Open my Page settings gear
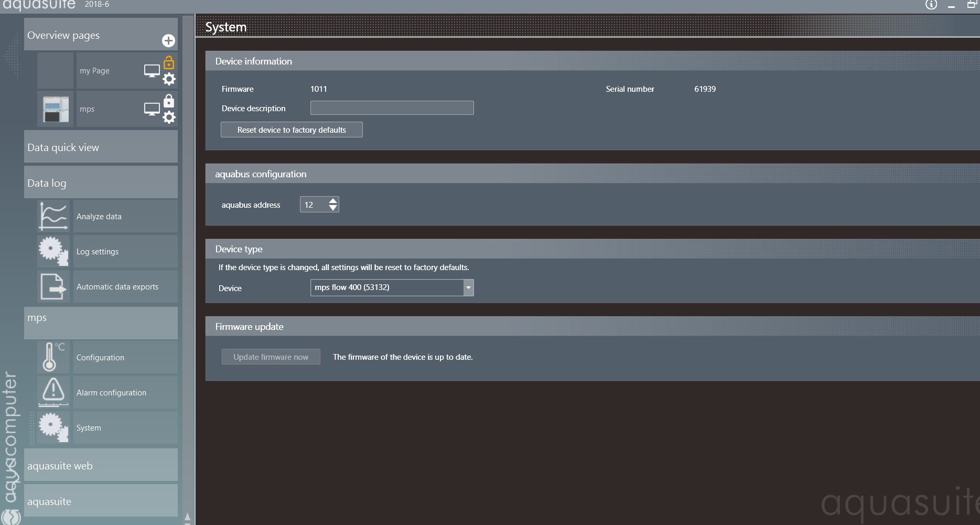 click(x=169, y=79)
